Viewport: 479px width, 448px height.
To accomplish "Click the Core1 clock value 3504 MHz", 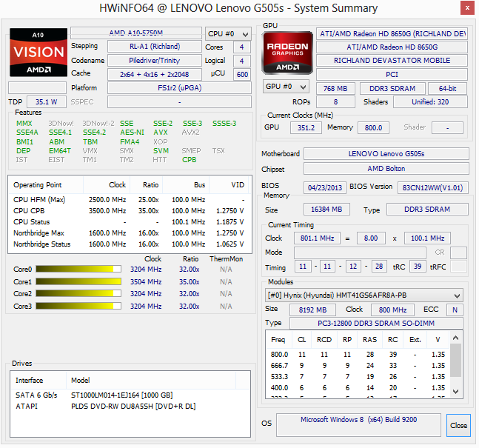I will point(146,281).
